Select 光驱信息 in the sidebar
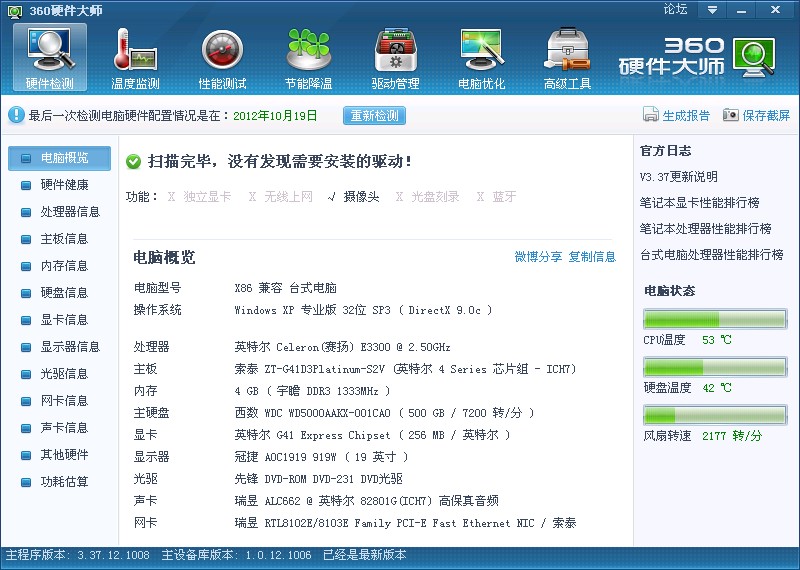This screenshot has width=800, height=570. (x=59, y=374)
